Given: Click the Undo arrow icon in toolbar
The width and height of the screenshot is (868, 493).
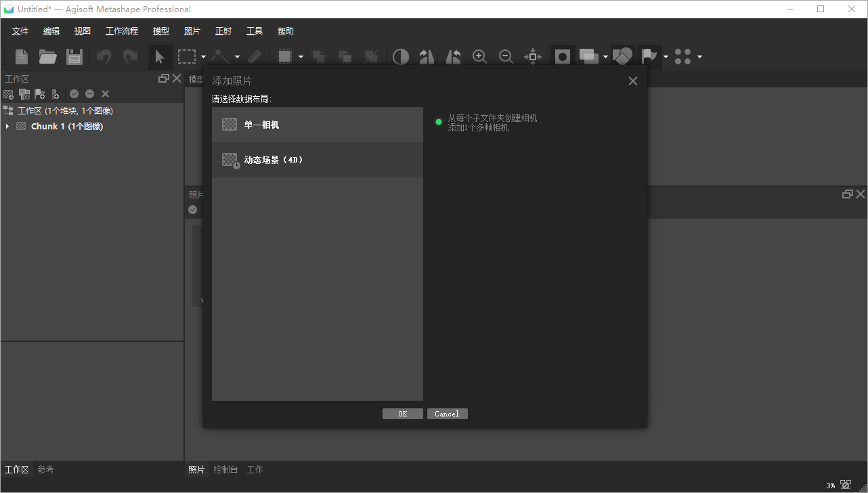Looking at the screenshot, I should (103, 56).
